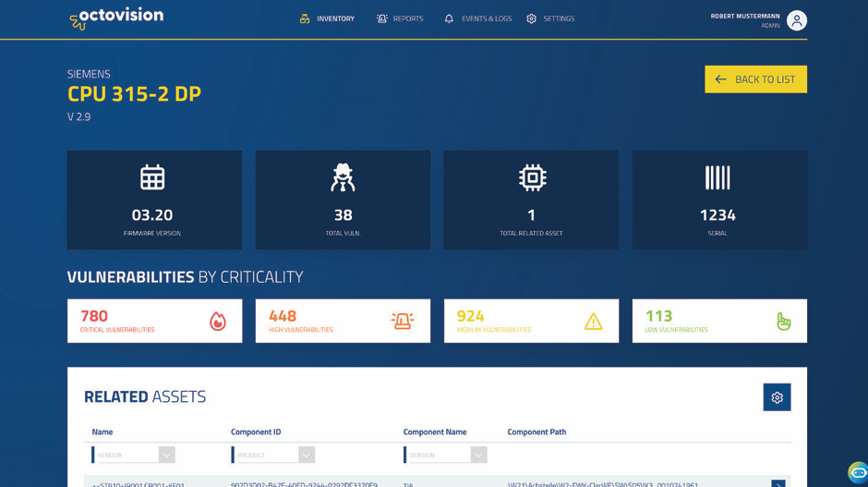Select firmware version value 03.20
Image resolution: width=868 pixels, height=487 pixels.
pos(152,215)
